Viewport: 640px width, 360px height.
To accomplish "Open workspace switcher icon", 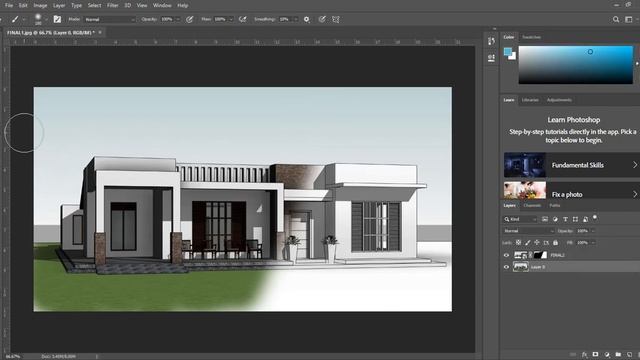I will [629, 19].
